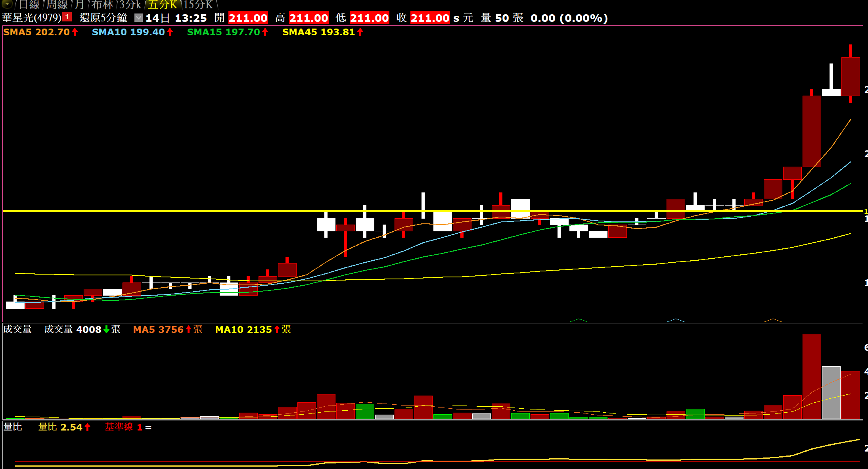This screenshot has width=868, height=469.
Task: Open the round dropdown menu at top-left
Action: pos(7,4)
